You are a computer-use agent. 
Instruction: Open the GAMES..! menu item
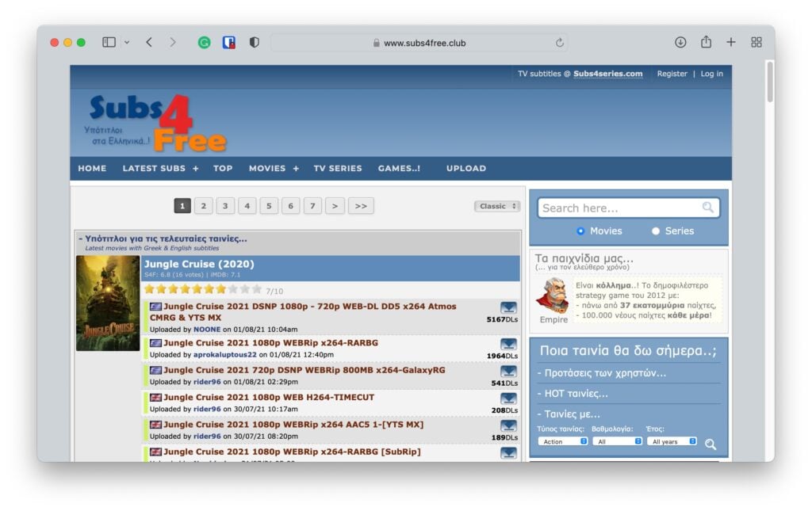pyautogui.click(x=399, y=168)
